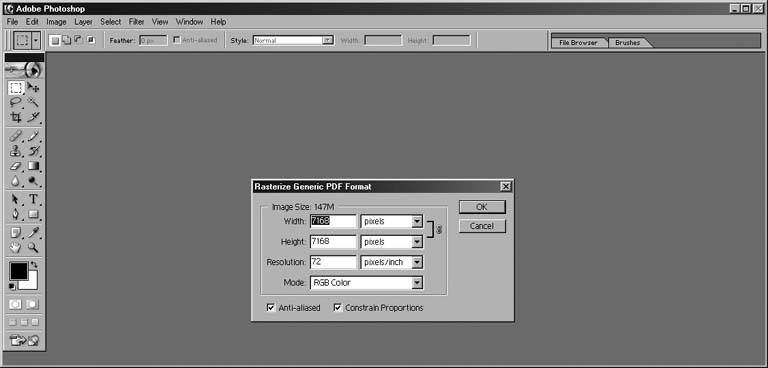Enable Standard edit mode
This screenshot has height=368, width=768.
tap(16, 304)
